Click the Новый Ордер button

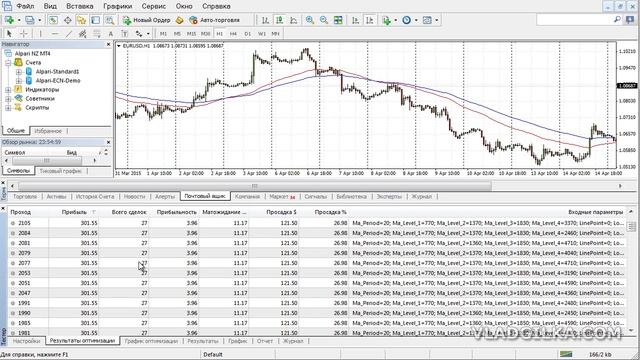click(x=147, y=20)
